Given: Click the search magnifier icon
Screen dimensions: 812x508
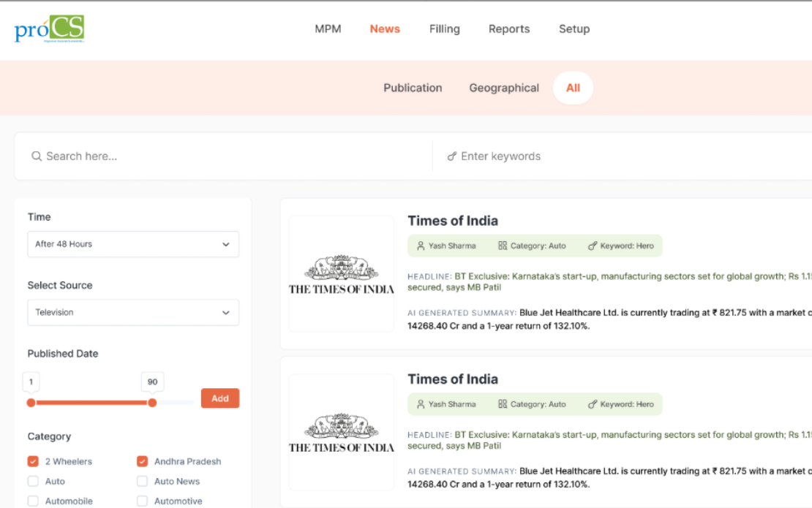Looking at the screenshot, I should [37, 156].
